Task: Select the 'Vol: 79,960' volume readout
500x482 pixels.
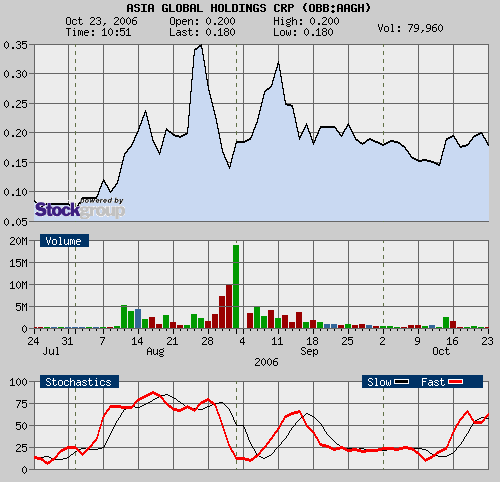Action: tap(410, 28)
